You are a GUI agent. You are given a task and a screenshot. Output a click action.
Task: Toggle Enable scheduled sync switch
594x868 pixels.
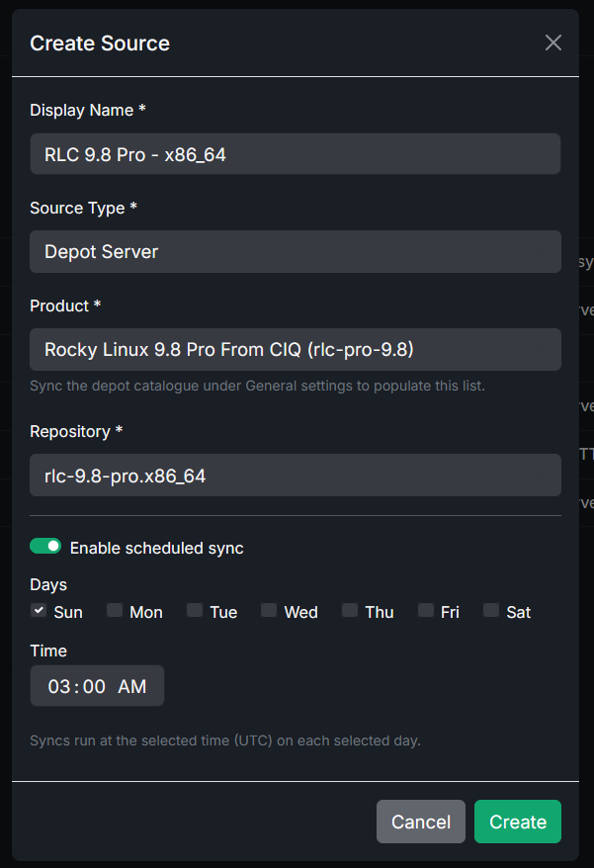[x=45, y=547]
